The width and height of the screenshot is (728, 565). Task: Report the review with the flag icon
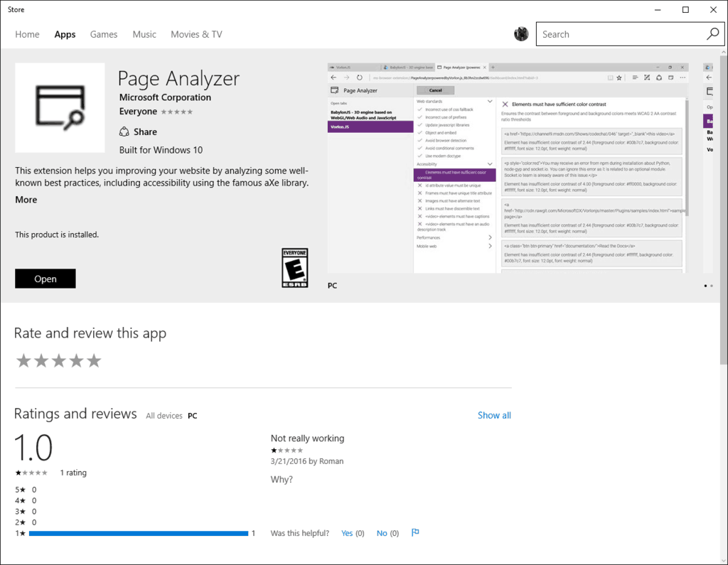coord(415,532)
